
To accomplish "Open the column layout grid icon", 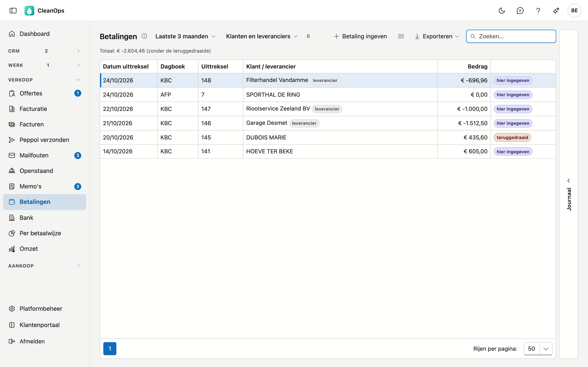I will (x=401, y=36).
